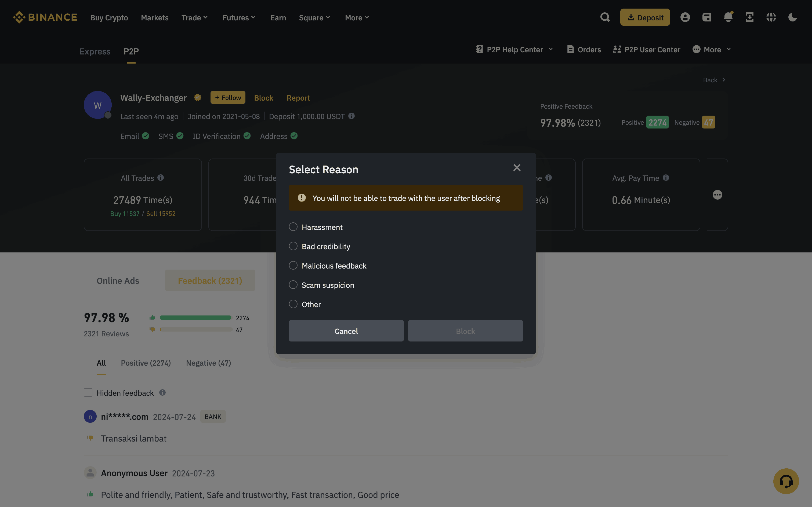Open the notifications bell icon

tap(728, 17)
